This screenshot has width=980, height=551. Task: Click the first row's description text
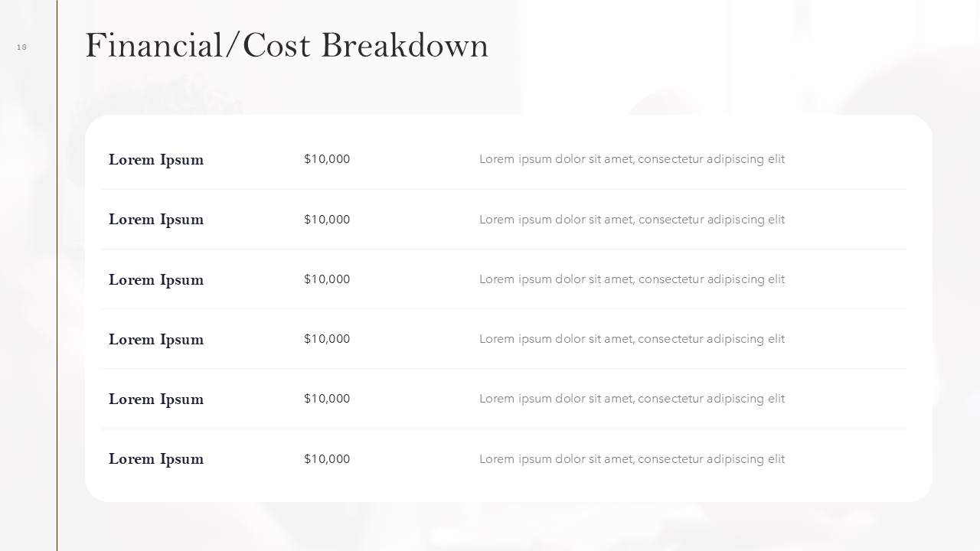(x=632, y=159)
